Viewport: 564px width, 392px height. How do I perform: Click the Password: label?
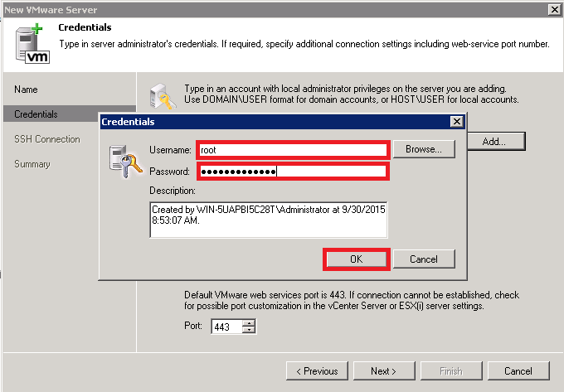coord(169,172)
